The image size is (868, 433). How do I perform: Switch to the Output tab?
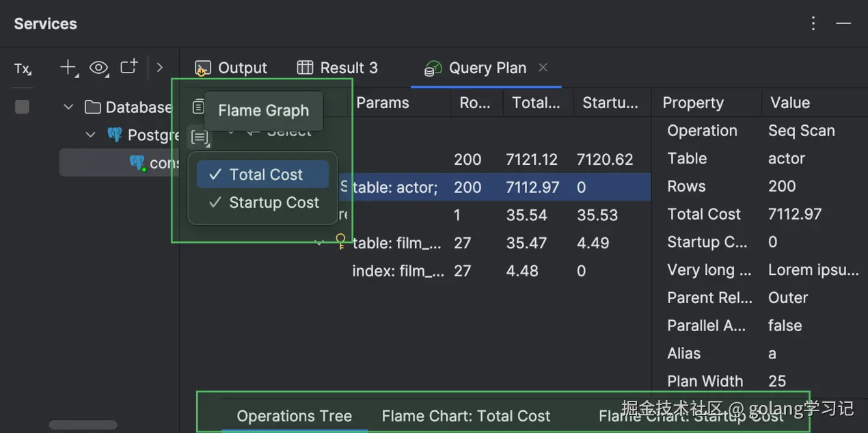pos(231,68)
